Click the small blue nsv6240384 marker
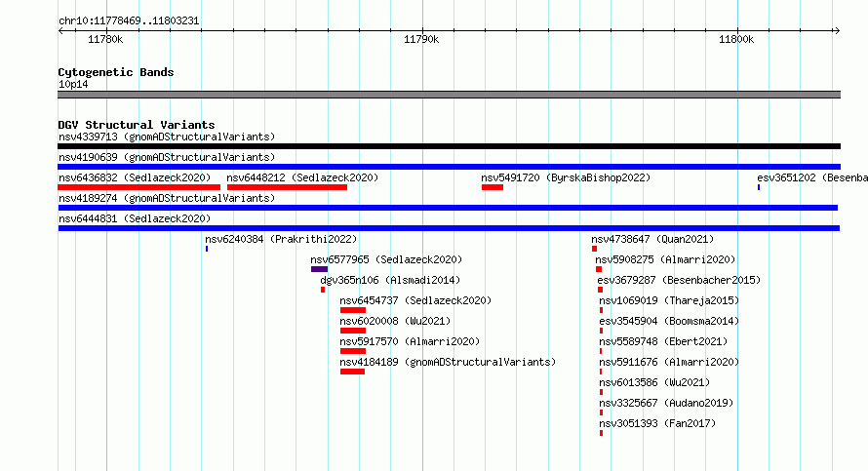This screenshot has width=868, height=471. point(207,249)
